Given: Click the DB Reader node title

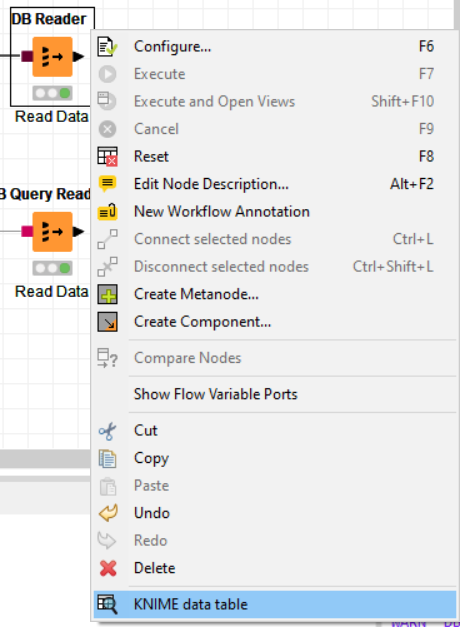Looking at the screenshot, I should (x=49, y=19).
